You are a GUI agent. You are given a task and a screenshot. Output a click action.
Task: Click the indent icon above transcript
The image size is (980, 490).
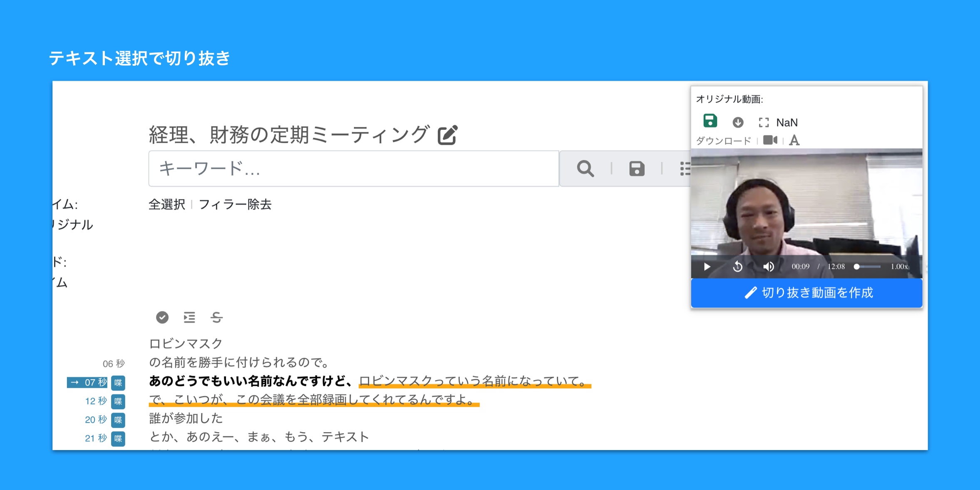[x=189, y=317]
